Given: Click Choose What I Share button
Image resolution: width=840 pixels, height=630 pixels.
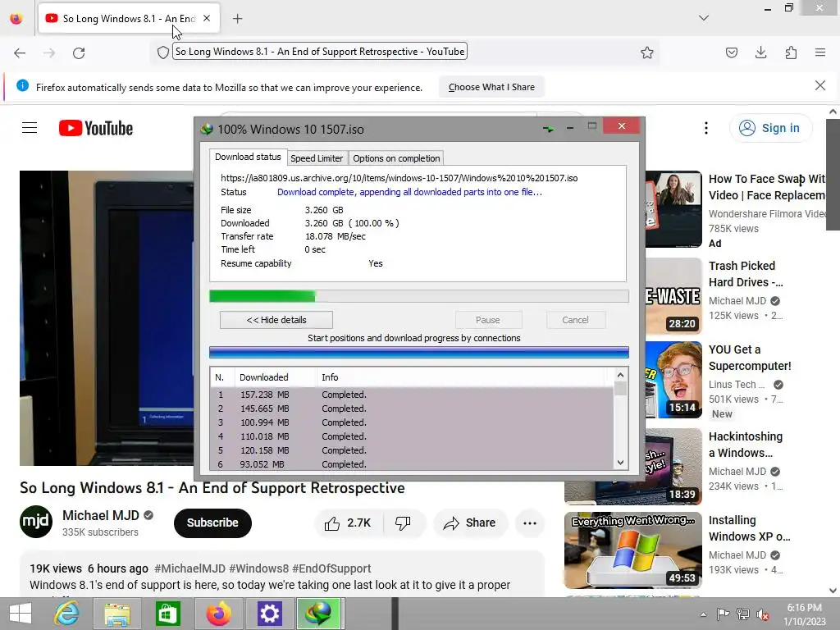Looking at the screenshot, I should coord(491,87).
